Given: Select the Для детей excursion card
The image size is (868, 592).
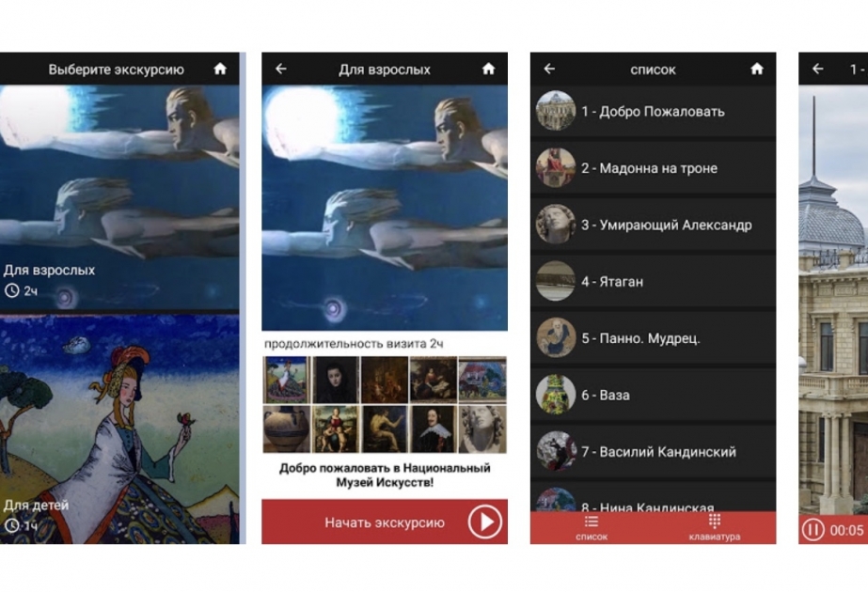Looking at the screenshot, I should [x=119, y=429].
